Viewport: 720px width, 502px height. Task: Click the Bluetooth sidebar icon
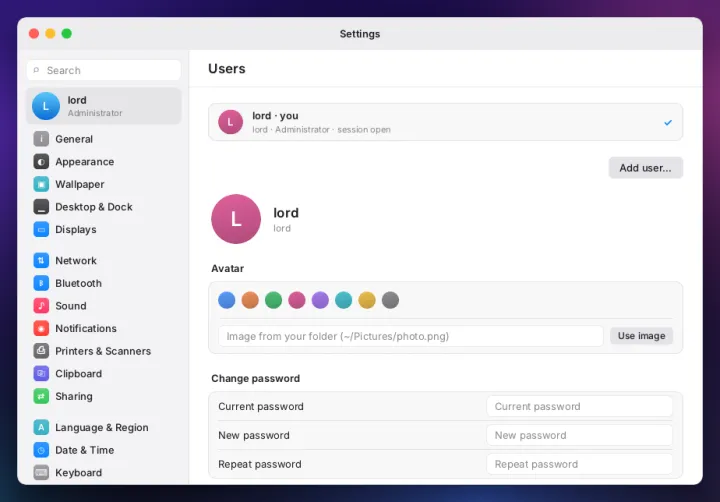click(41, 283)
